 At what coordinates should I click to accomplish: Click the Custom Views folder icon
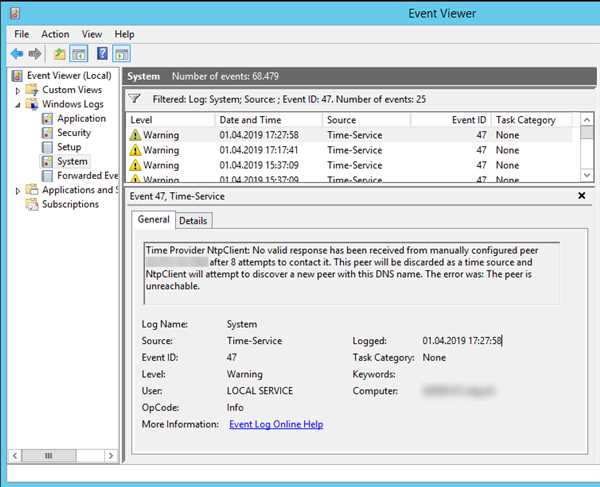[31, 90]
